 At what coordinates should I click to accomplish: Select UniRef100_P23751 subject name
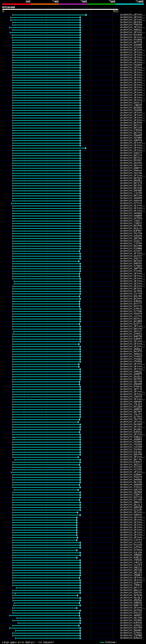click(131, 467)
